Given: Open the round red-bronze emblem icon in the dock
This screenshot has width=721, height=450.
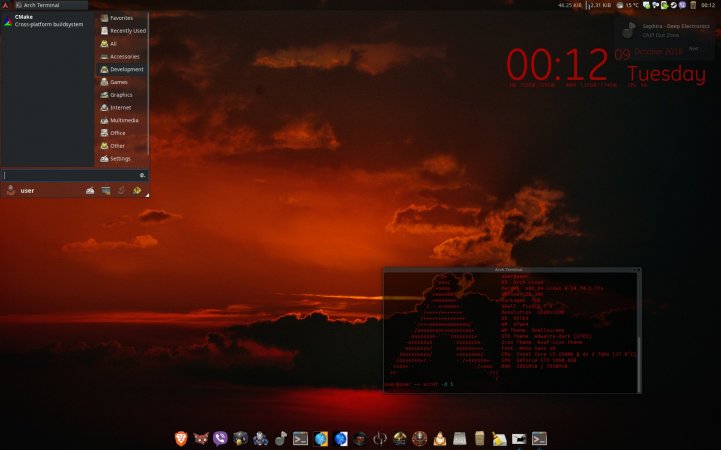Looking at the screenshot, I should click(419, 439).
